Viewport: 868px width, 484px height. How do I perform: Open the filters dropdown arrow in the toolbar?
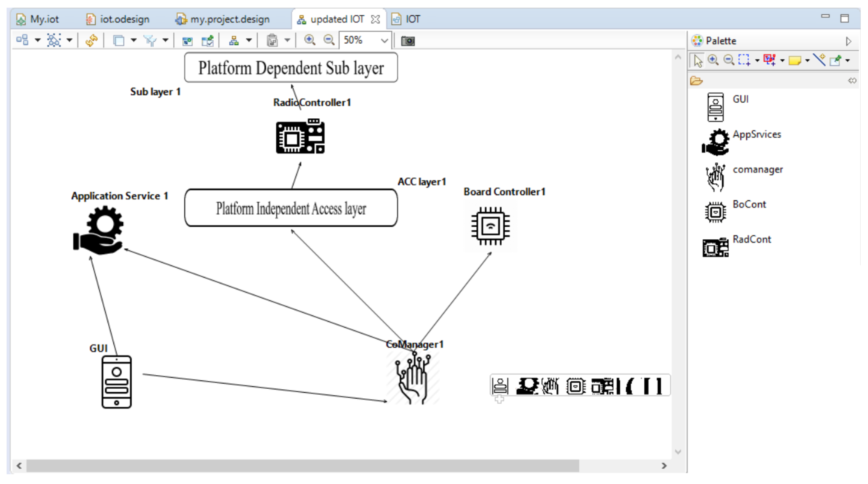165,40
